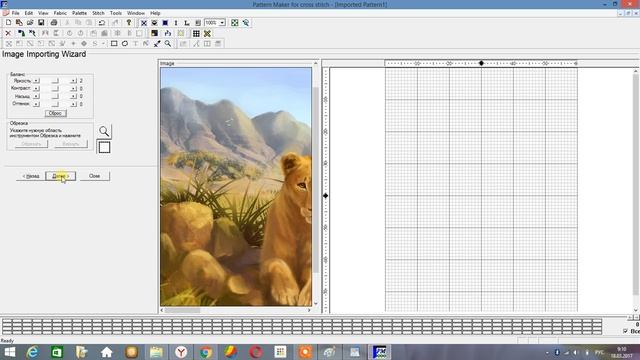Click the yellow cross stitch icon beside grid icon
Image resolution: width=640 pixels, height=360 pixels.
click(207, 33)
